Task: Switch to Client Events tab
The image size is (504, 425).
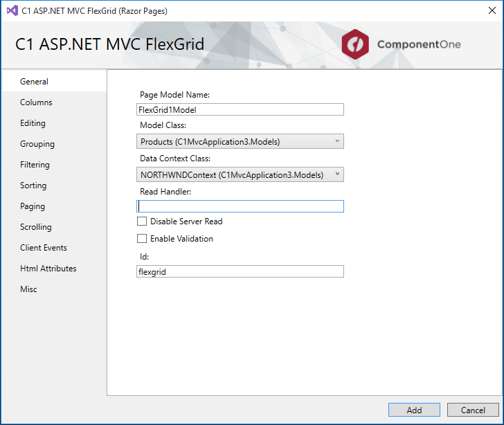Action: point(54,248)
